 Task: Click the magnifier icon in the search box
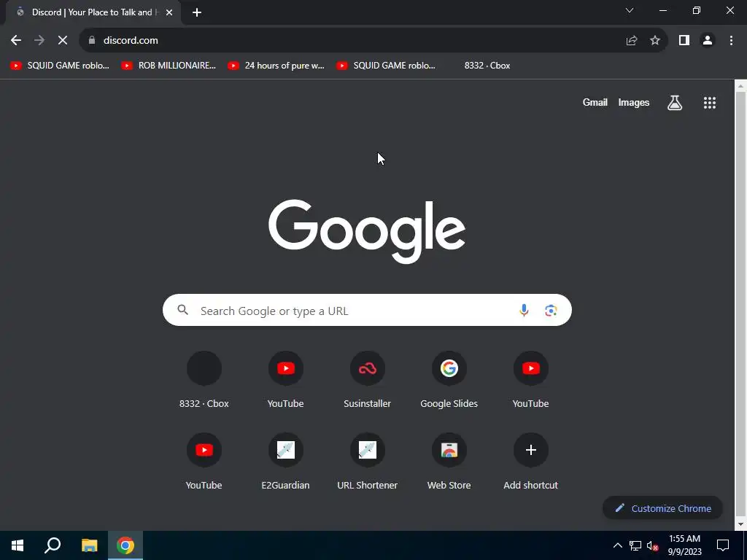(183, 310)
